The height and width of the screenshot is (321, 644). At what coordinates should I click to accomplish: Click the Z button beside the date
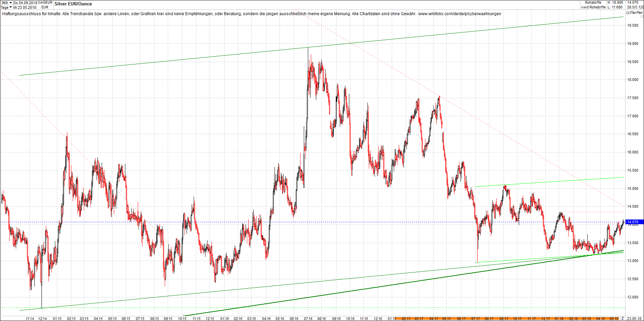[622, 318]
